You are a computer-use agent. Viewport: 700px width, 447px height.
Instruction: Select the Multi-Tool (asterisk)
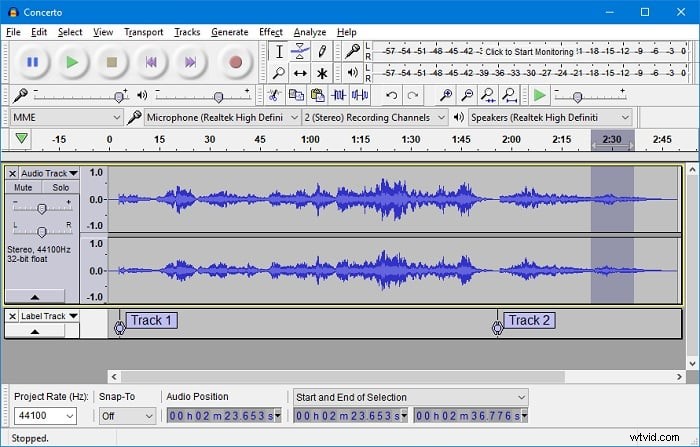tap(321, 73)
